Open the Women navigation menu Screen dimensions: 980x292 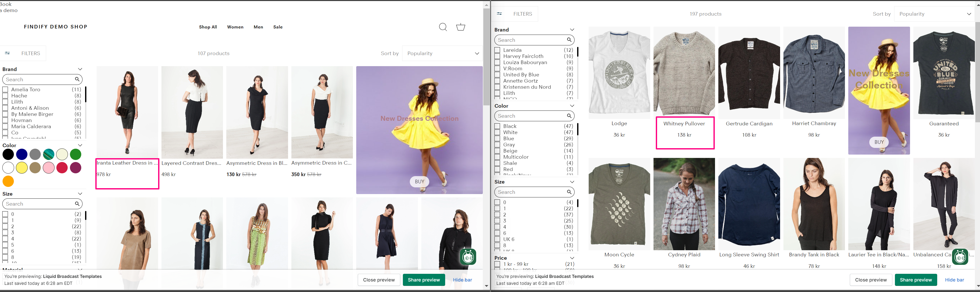tap(235, 27)
